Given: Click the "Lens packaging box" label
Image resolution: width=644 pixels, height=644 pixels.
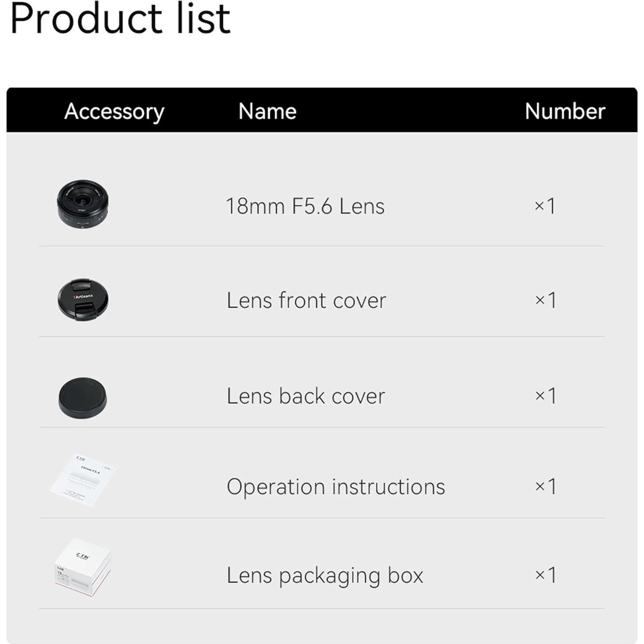Looking at the screenshot, I should coord(325,576).
